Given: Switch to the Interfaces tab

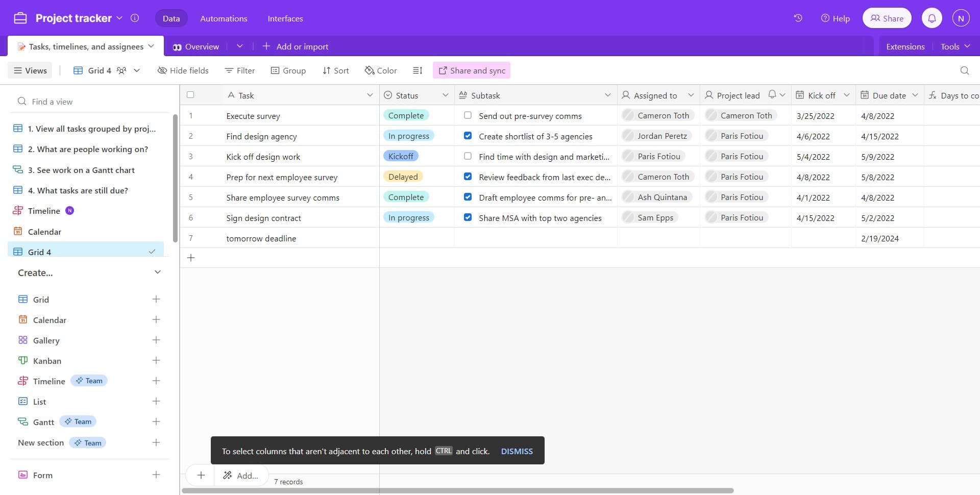Looking at the screenshot, I should click(x=285, y=18).
